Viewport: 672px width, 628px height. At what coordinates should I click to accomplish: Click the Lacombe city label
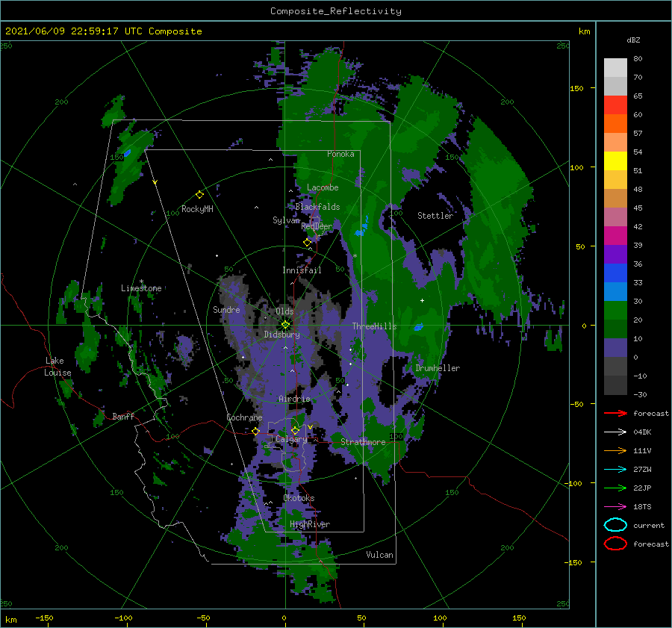click(x=323, y=187)
